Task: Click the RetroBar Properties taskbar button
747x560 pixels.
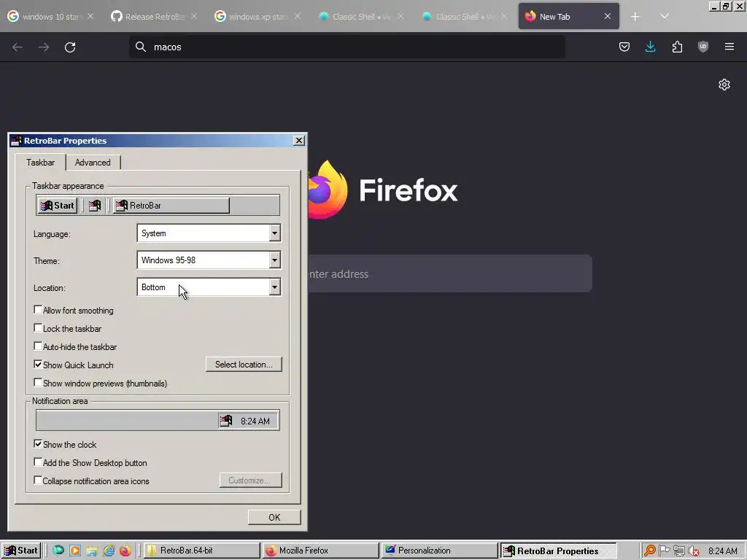Action: [558, 551]
